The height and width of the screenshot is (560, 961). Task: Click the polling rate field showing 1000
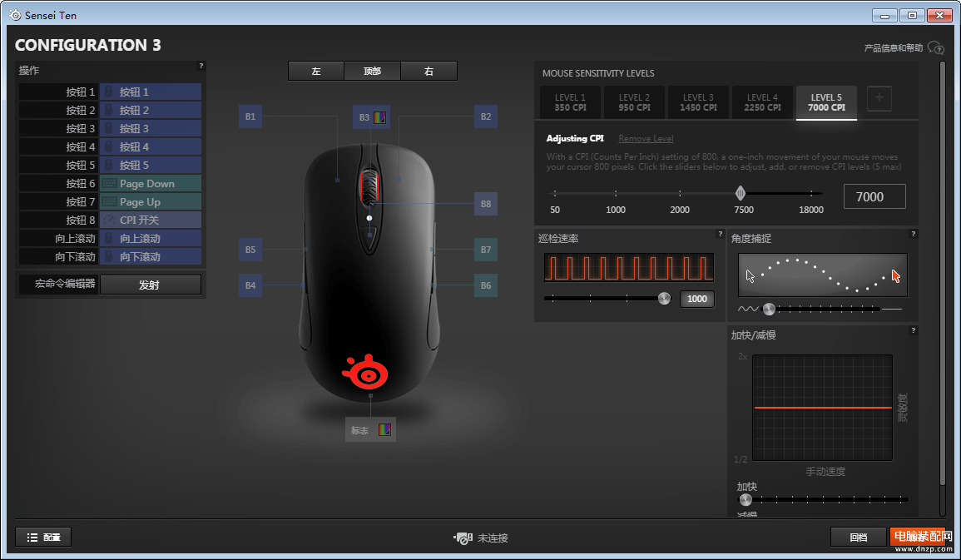697,299
